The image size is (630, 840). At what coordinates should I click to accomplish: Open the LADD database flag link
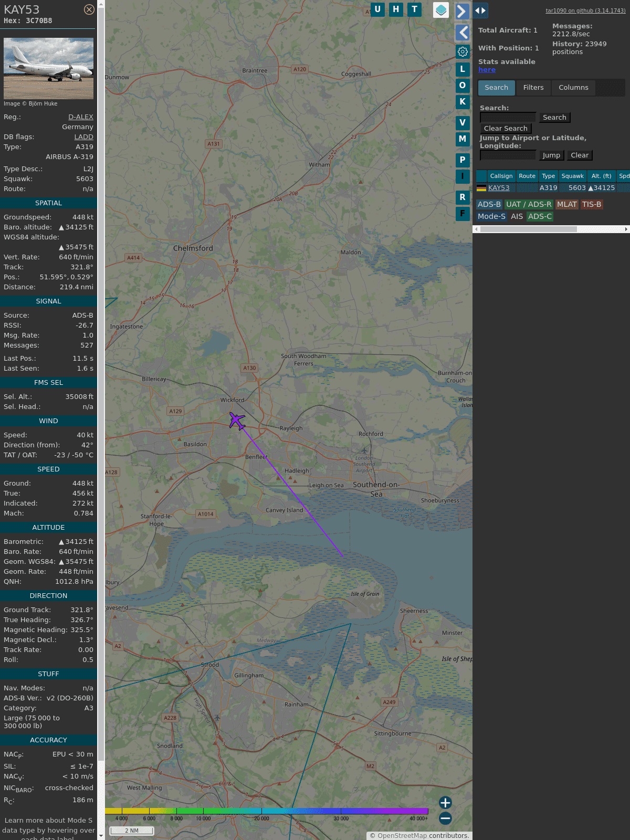84,137
